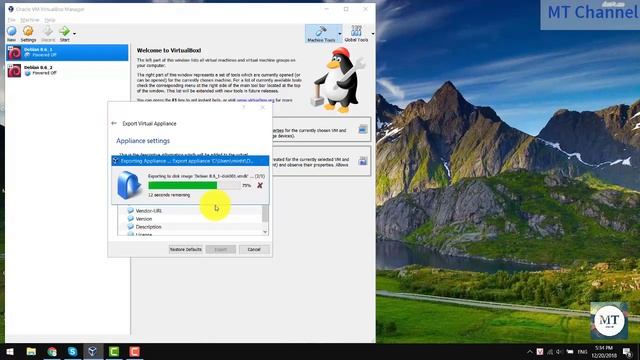Click the Debian 8.6_1 swirl icon

click(14, 53)
